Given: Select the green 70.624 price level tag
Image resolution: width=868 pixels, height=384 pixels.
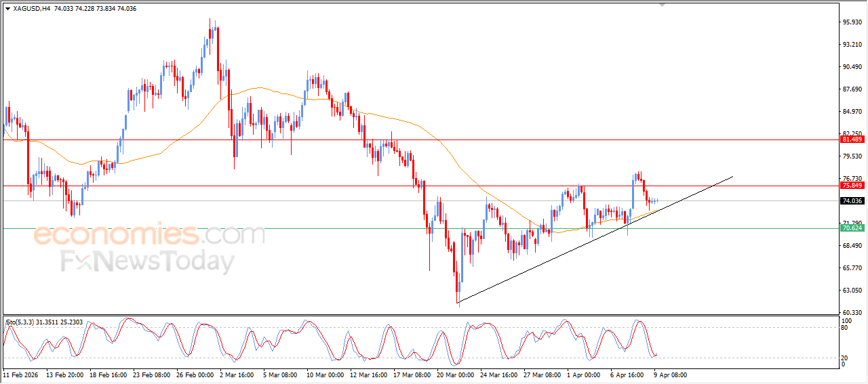Looking at the screenshot, I should (852, 228).
